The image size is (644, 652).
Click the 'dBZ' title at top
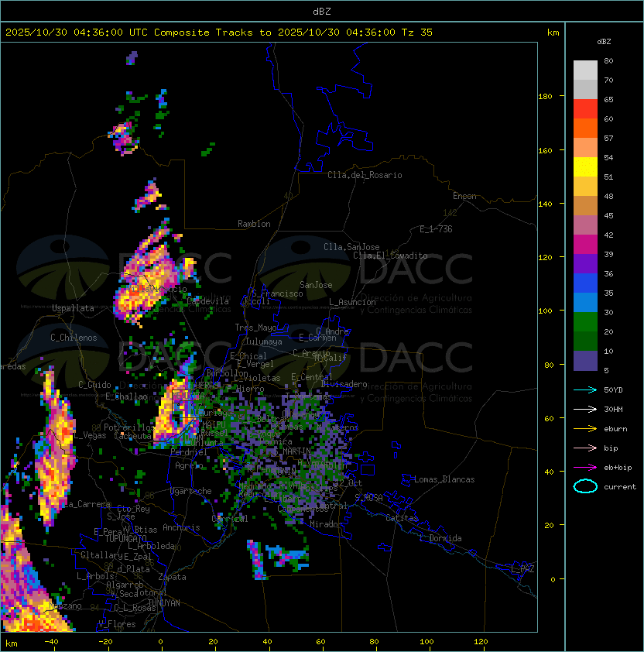tap(322, 11)
